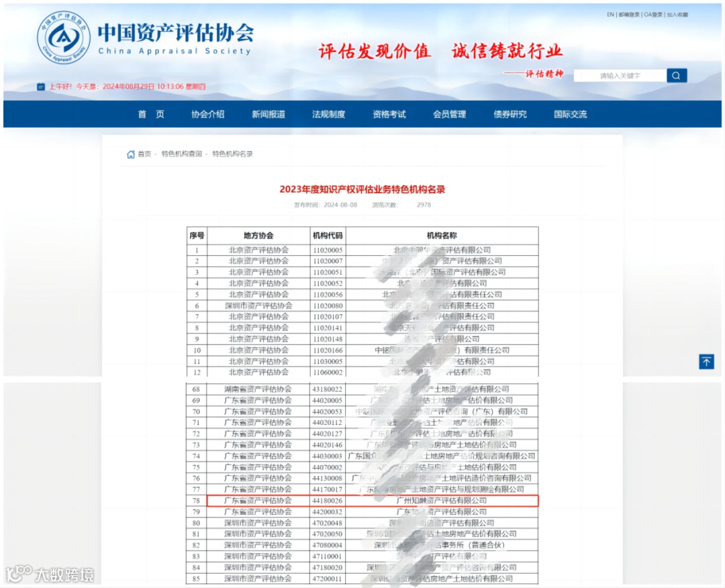Viewport: 725px width, 588px height.
Task: Click the 序号 column header
Action: (197, 236)
